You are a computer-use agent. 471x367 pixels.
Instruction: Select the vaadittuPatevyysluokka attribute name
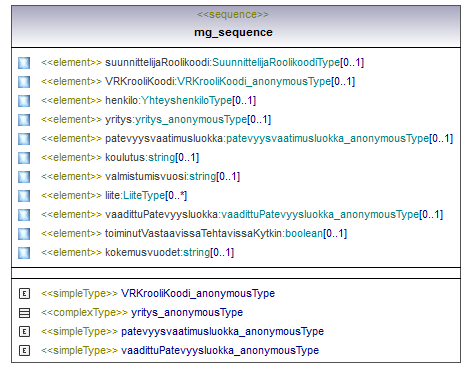(x=162, y=215)
